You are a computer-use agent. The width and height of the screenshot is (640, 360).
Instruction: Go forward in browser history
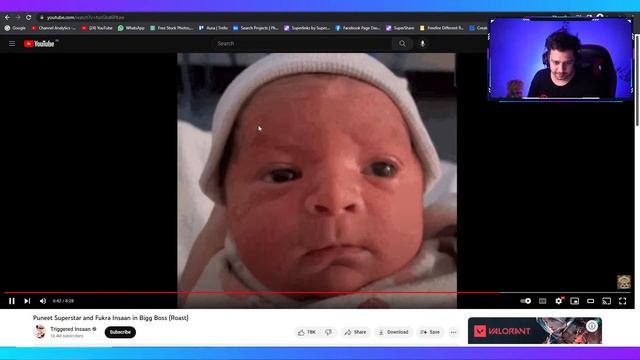[18, 18]
